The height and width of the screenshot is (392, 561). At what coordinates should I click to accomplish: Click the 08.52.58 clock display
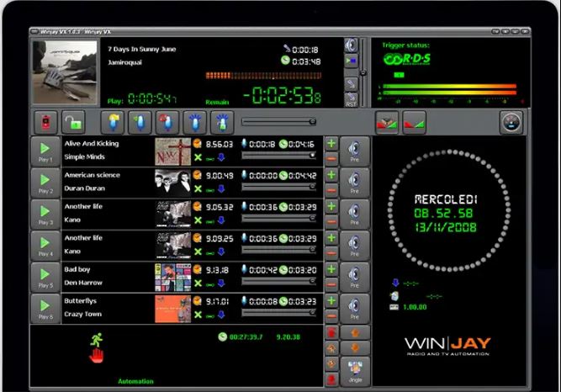coord(443,214)
